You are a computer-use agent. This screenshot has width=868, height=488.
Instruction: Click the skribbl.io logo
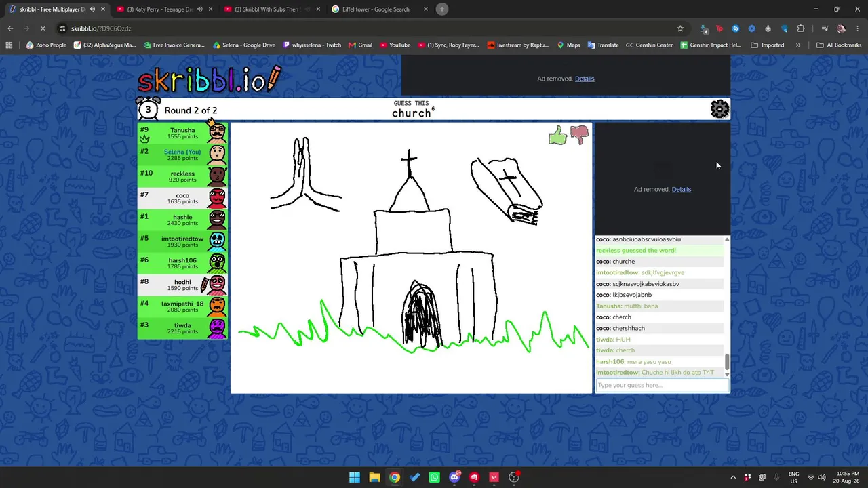tap(209, 79)
